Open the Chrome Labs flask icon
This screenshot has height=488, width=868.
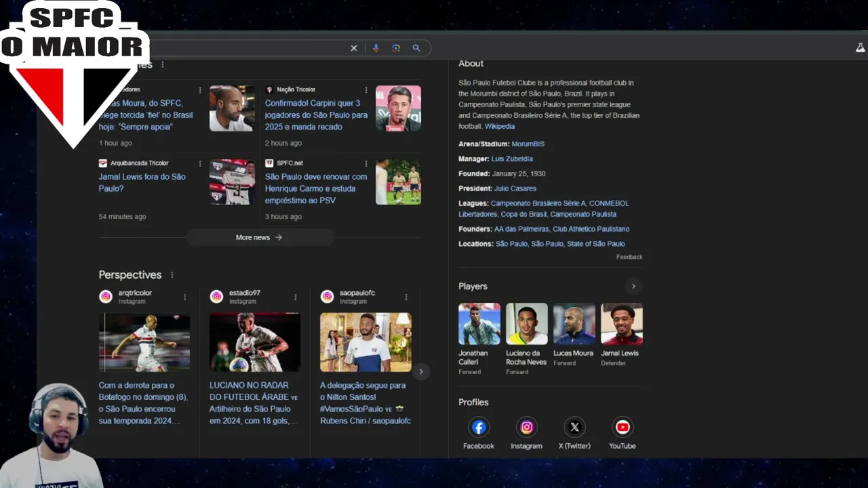(860, 48)
